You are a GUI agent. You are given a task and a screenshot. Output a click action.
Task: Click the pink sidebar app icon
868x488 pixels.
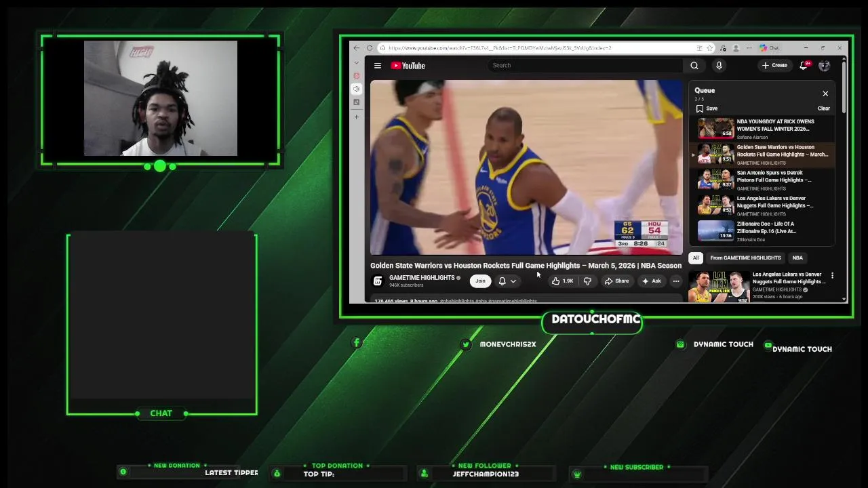tap(357, 76)
